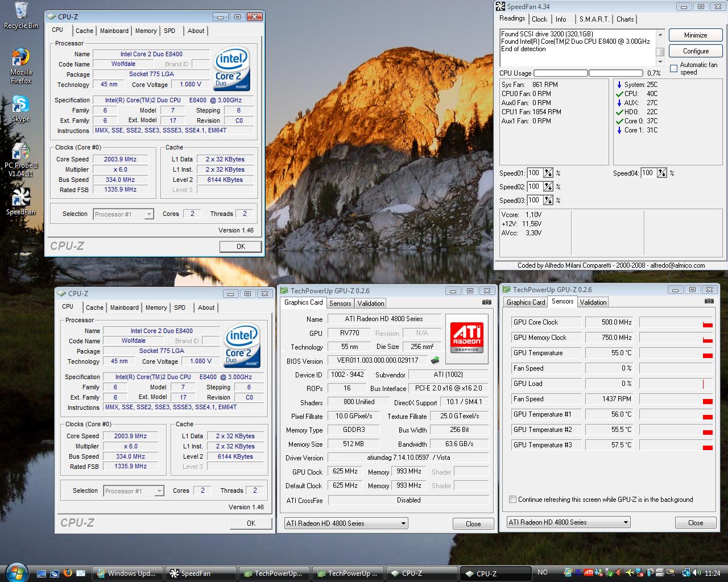The width and height of the screenshot is (728, 582).
Task: Open the SPD tab in upper CPU-Z window
Action: pyautogui.click(x=169, y=31)
